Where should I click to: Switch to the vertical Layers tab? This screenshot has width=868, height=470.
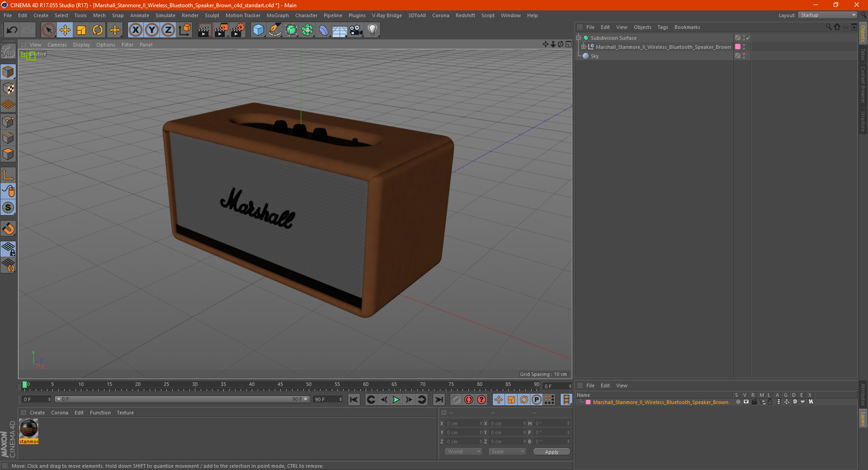coord(863,418)
